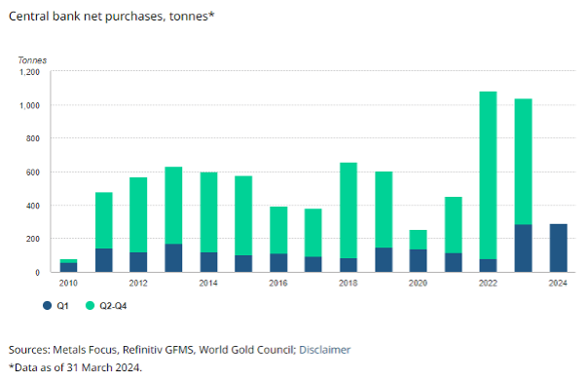Click the 2016 green bar segment
This screenshot has height=382, width=588.
tap(278, 230)
